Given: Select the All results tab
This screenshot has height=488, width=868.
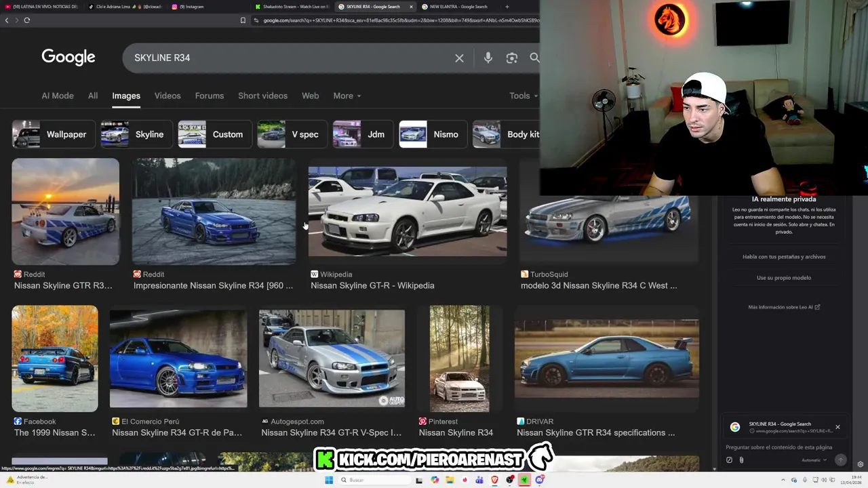Looking at the screenshot, I should pyautogui.click(x=93, y=96).
